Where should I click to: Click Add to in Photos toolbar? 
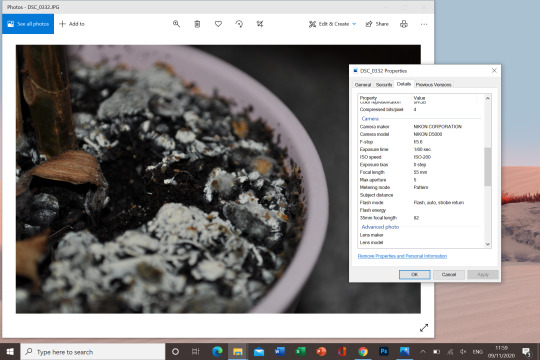(x=72, y=24)
